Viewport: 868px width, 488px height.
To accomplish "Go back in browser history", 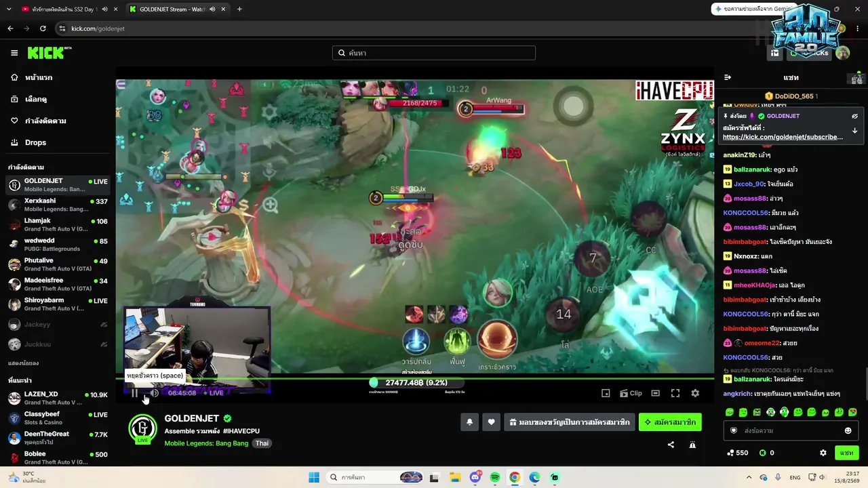I will (x=10, y=28).
